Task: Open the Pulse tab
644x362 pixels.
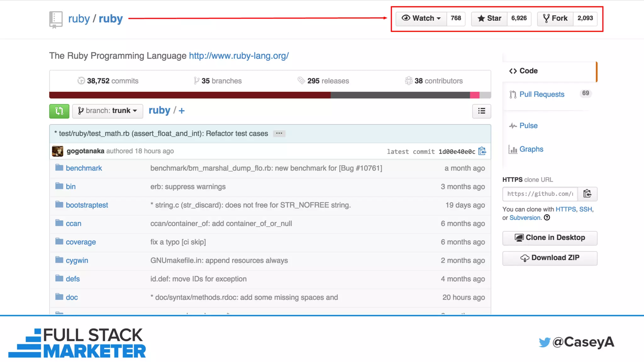Action: [x=528, y=126]
